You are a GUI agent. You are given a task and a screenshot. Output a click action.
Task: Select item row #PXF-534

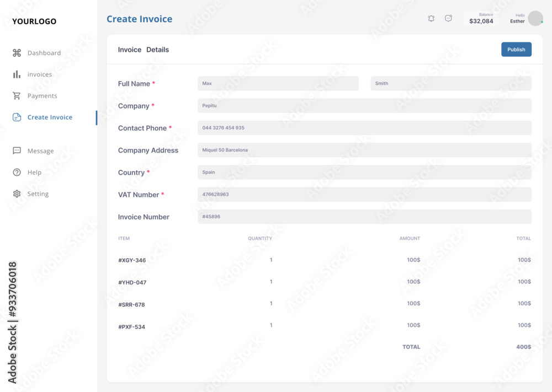coord(325,326)
